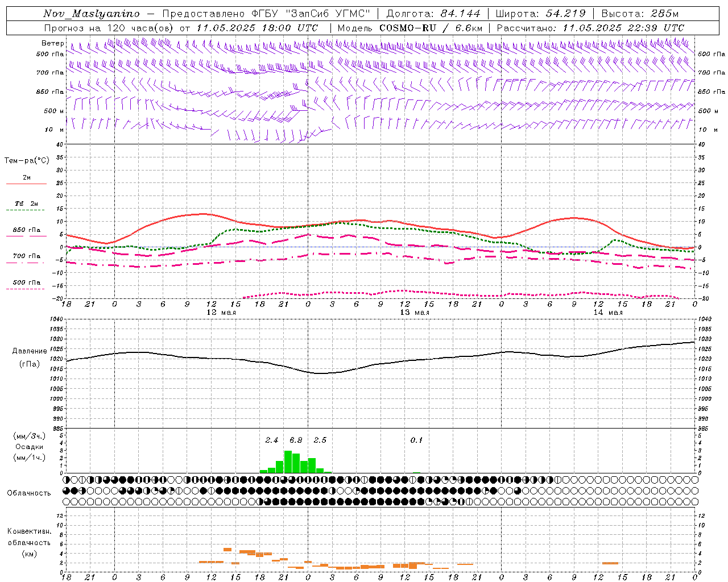Click the 2.5 three-hour precipitation value
The height and width of the screenshot is (582, 728).
click(x=320, y=440)
